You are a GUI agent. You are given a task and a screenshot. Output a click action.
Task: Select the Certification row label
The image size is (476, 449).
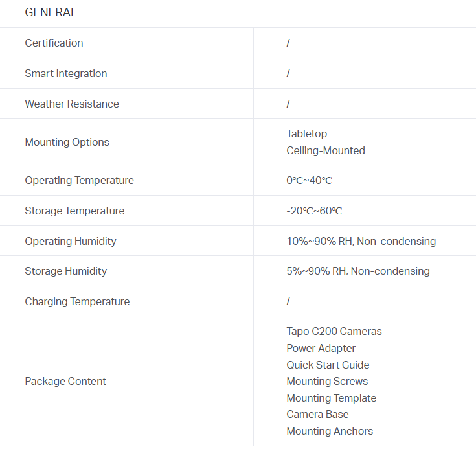tap(54, 43)
